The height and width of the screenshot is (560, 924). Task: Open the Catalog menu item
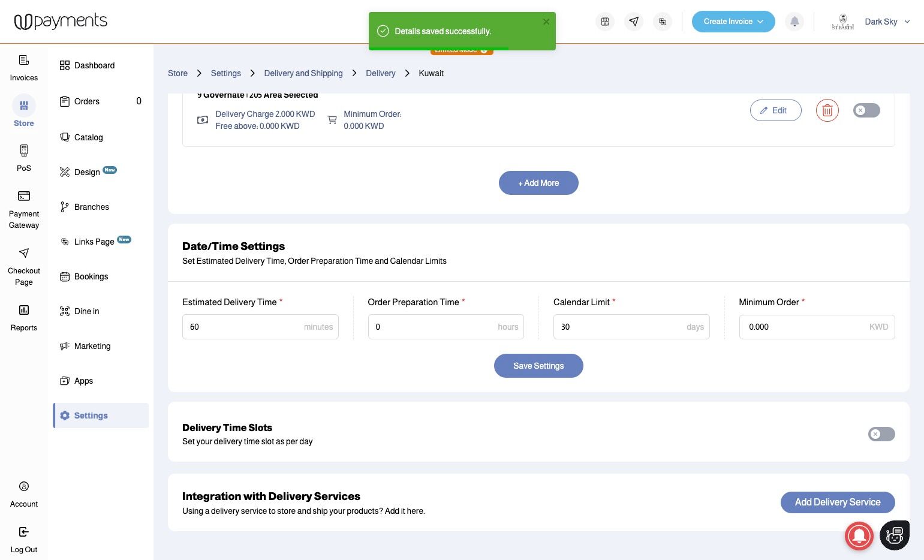click(x=82, y=137)
